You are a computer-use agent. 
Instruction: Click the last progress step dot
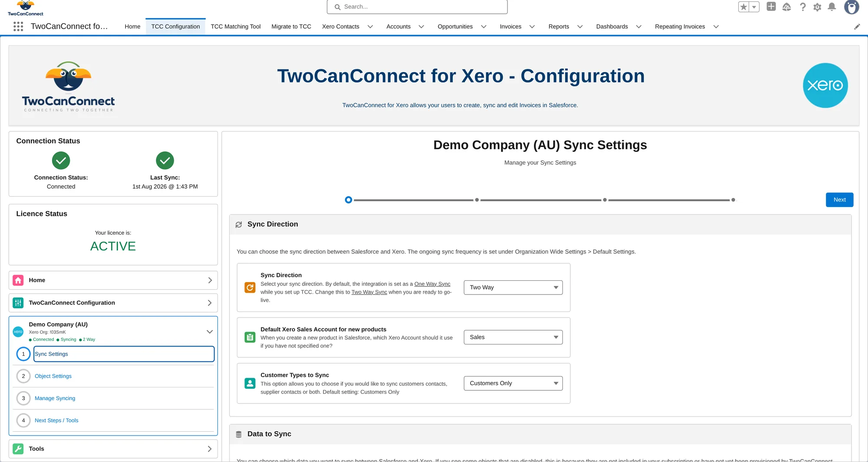(733, 200)
